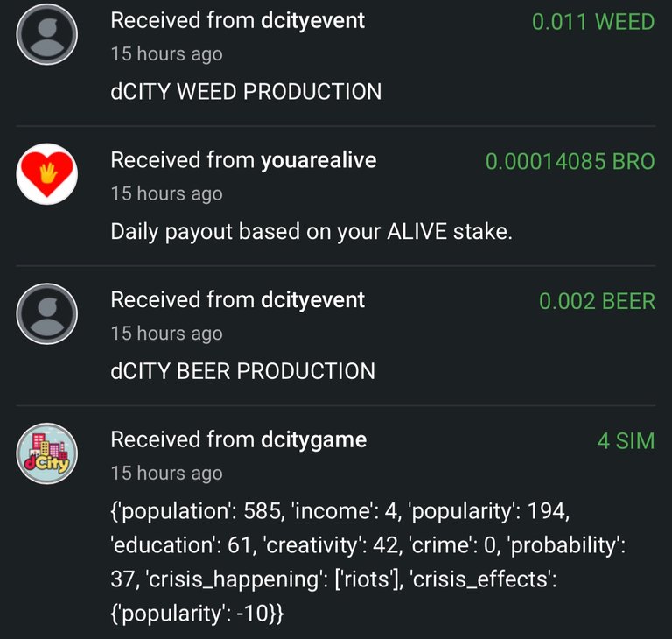Click the population stats JSON memo
Screen dimensions: 672x639
(367, 562)
